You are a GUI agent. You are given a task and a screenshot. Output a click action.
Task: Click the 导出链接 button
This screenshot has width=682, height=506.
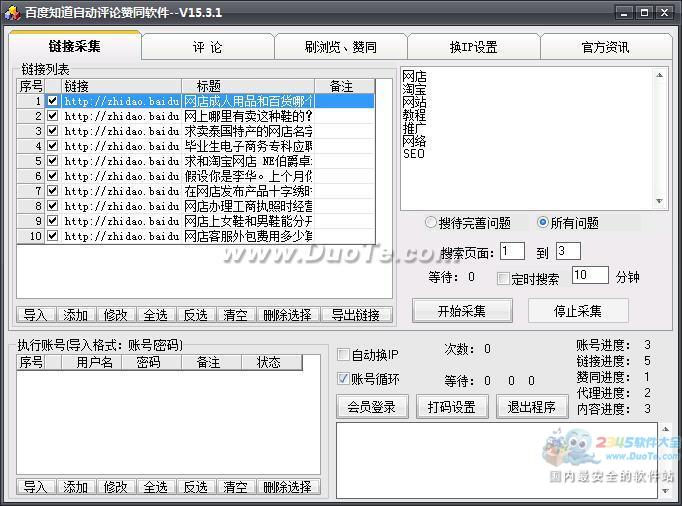[x=356, y=315]
